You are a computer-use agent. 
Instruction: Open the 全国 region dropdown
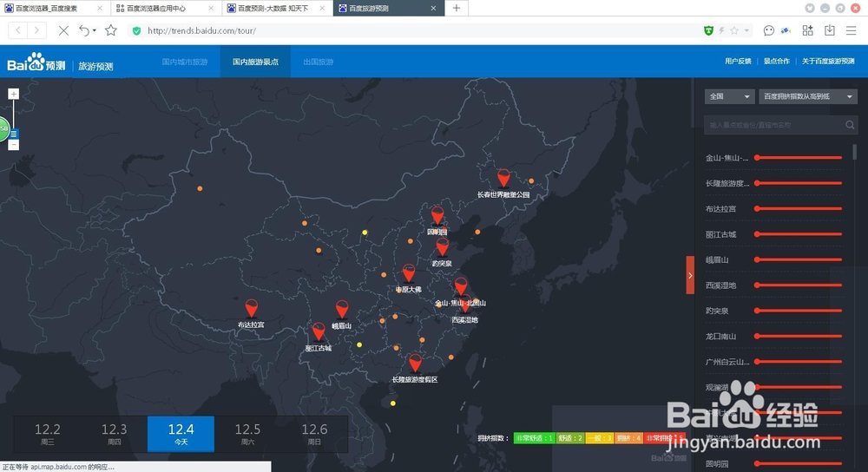click(x=729, y=96)
